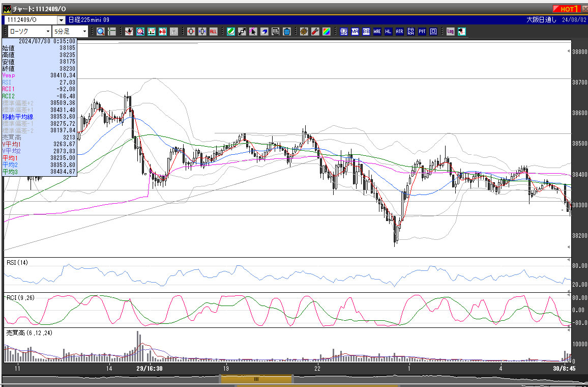Click the HOT1 button
This screenshot has width=588, height=387.
point(566,9)
